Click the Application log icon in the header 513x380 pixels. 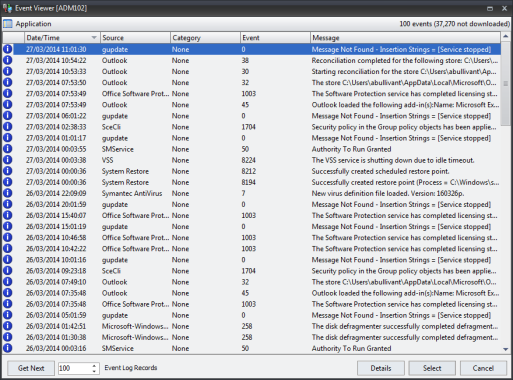click(x=8, y=24)
